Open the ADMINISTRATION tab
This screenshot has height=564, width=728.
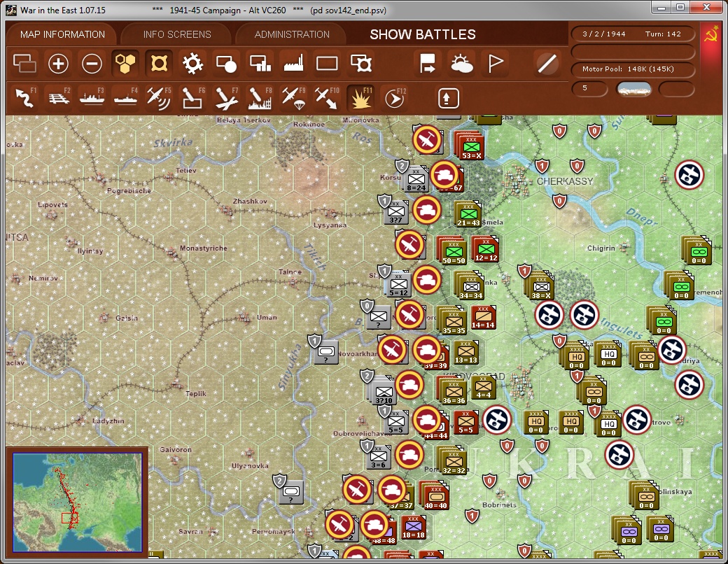tap(292, 34)
